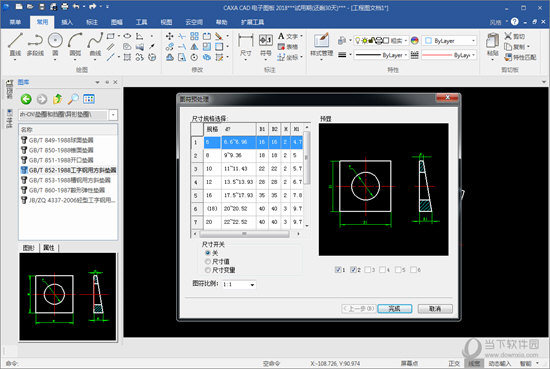Screen dimensions: 550x369
Task: Select the parallel lines tool icon
Action: [x=110, y=47]
